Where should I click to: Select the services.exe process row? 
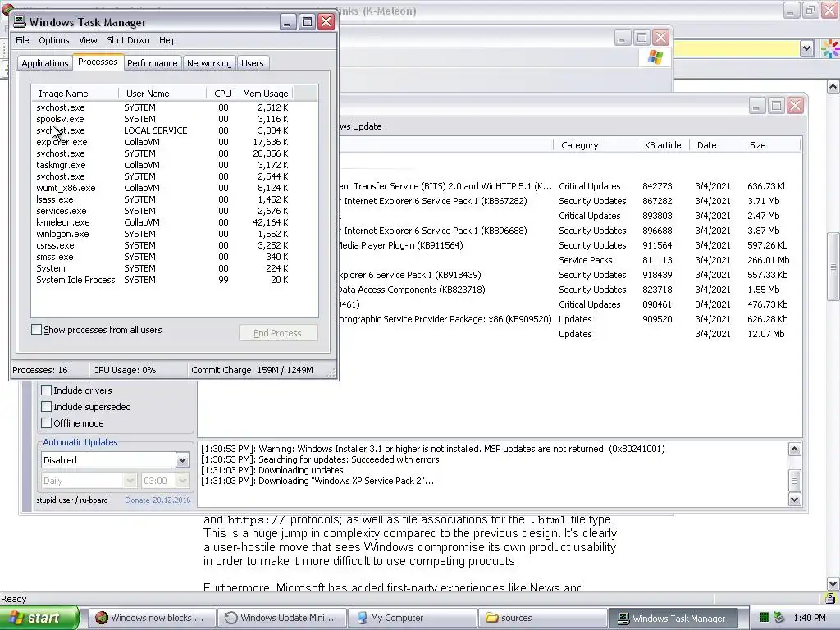[162, 211]
